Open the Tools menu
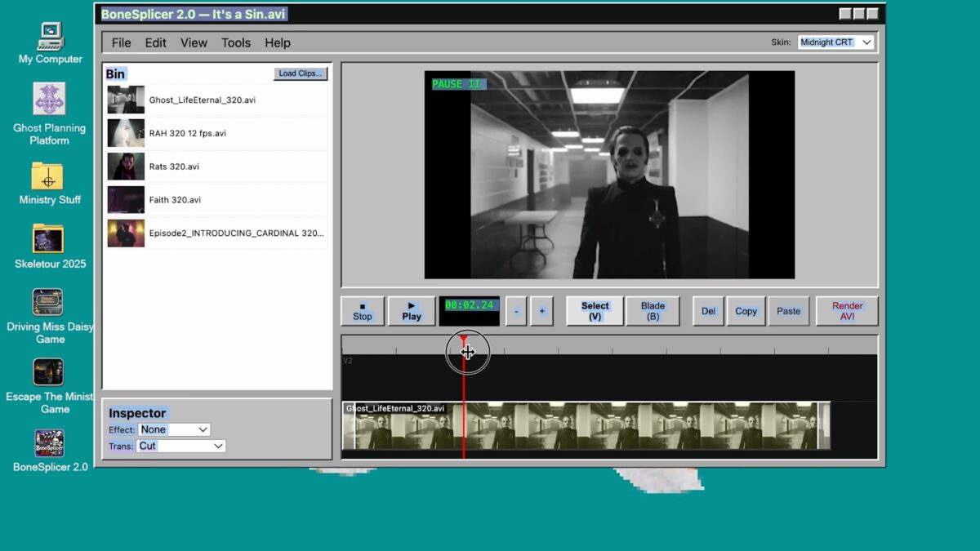 point(236,43)
